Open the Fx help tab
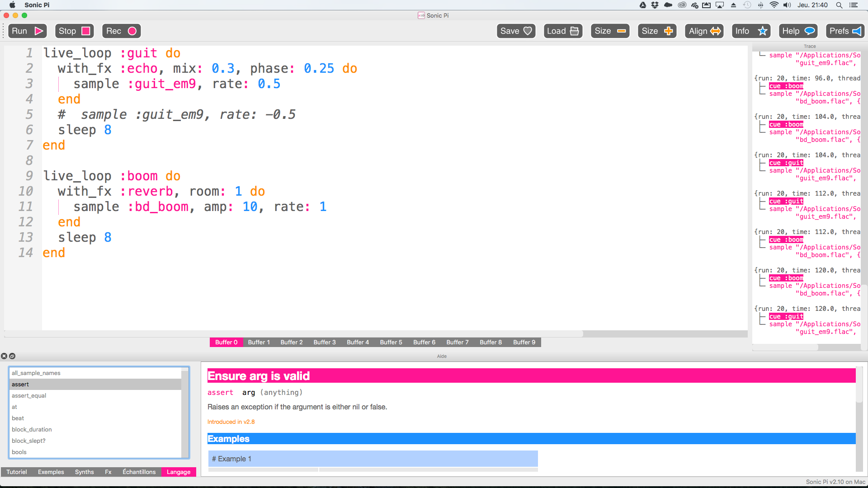 click(x=108, y=472)
